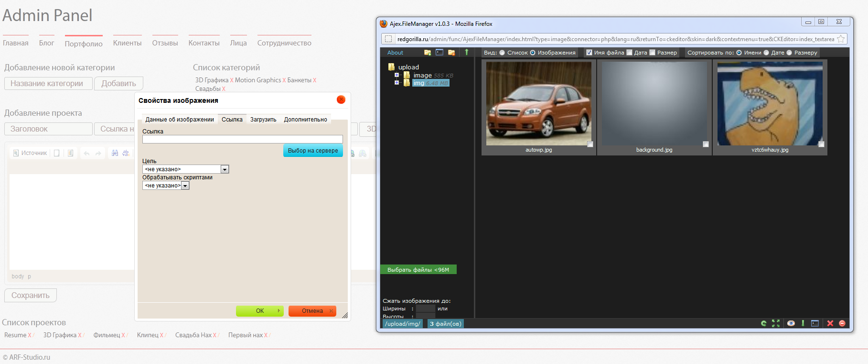Open the Клиенты menu item
Image resolution: width=868 pixels, height=364 pixels.
128,43
